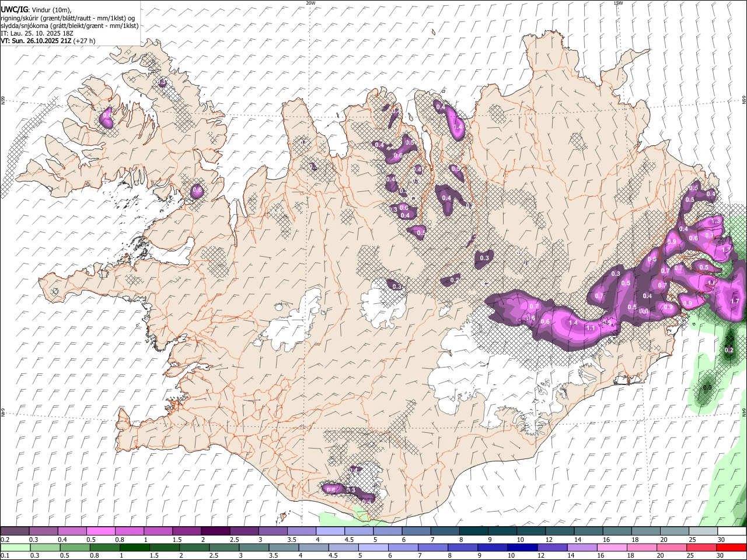This screenshot has width=747, height=560.
Task: Choose the 0.8 green swatch in rain legend
Action: pyautogui.click(x=105, y=547)
